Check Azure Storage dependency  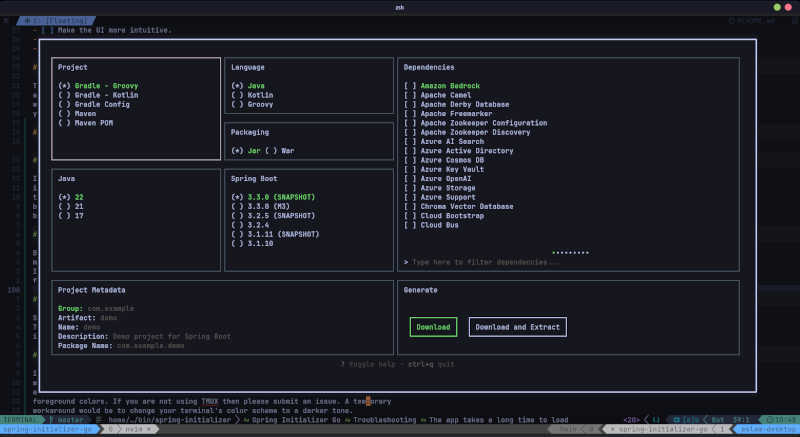[440, 188]
